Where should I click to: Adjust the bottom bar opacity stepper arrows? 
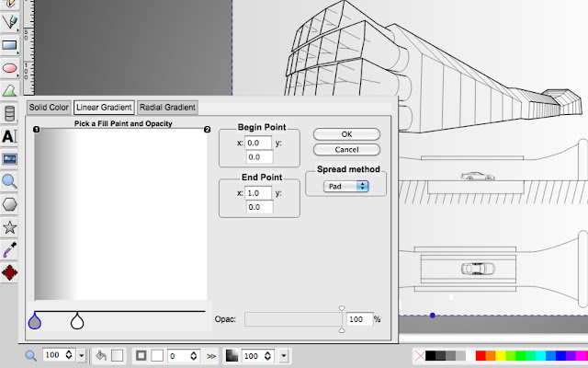pos(267,356)
